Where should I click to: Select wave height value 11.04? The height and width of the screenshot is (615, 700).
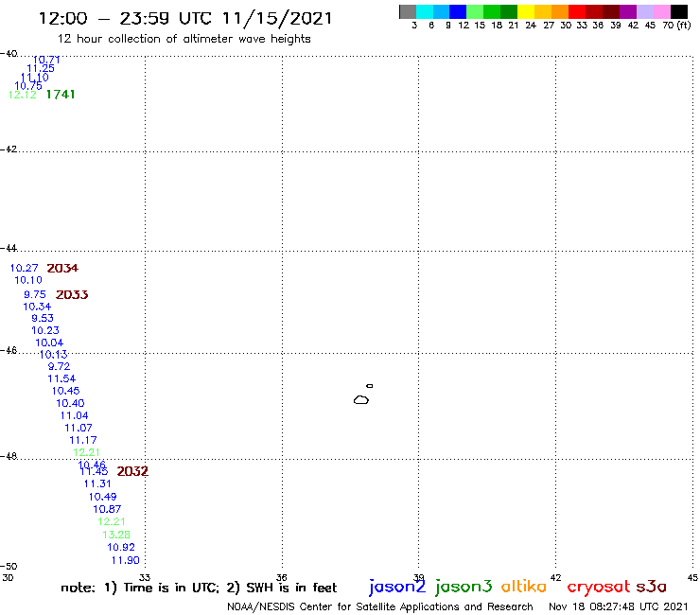point(74,415)
